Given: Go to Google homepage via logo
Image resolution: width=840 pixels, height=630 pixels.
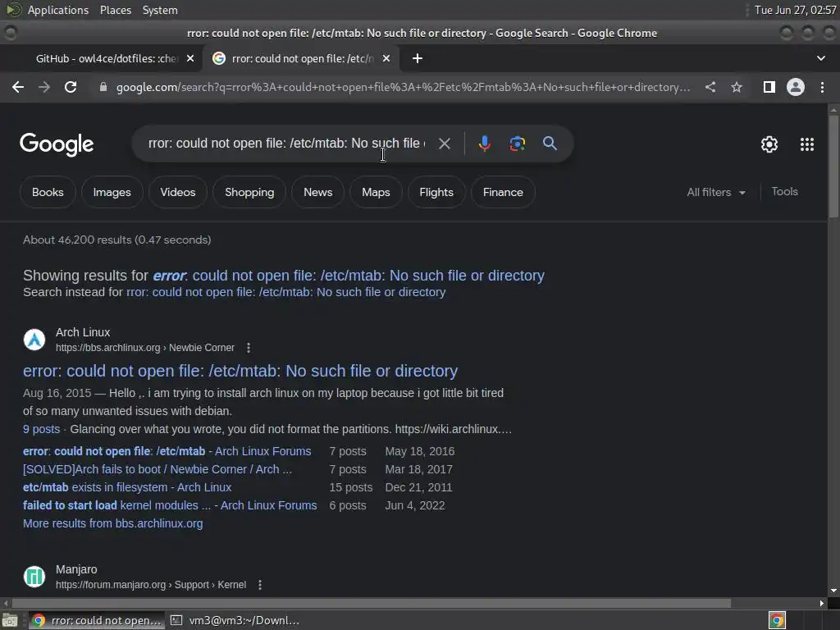Looking at the screenshot, I should click(x=57, y=144).
